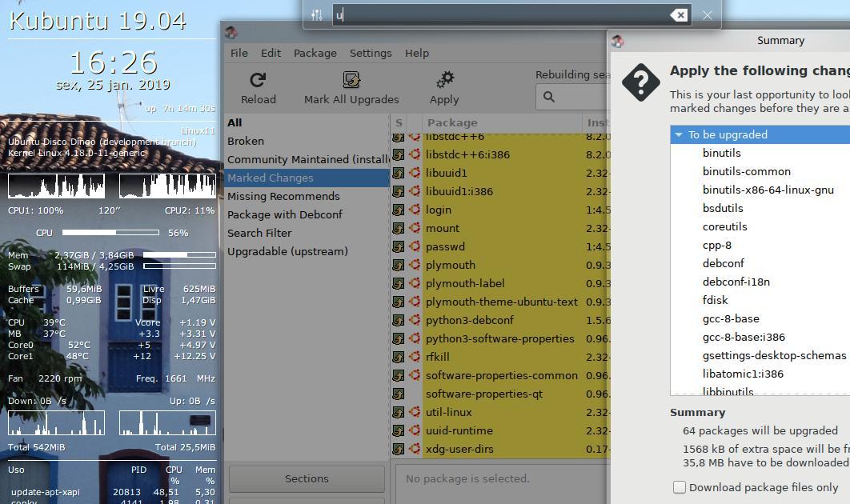Select the Marked Changes filter

tap(307, 178)
